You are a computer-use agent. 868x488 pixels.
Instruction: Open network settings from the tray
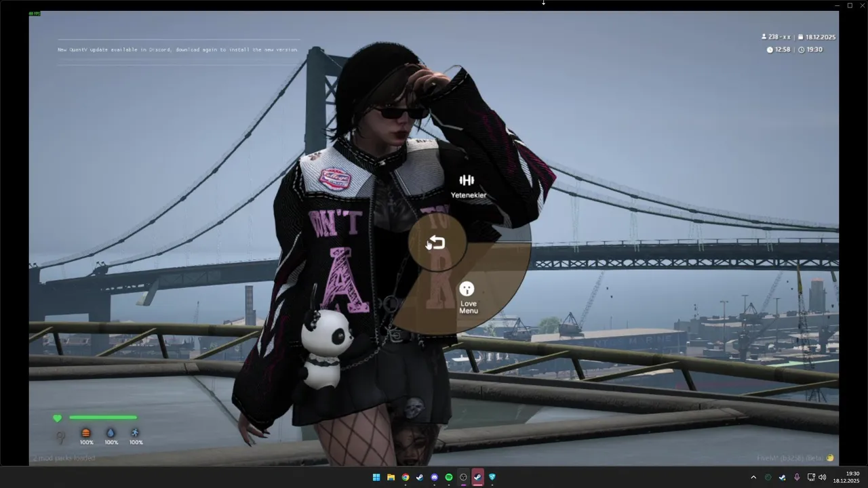pos(811,477)
